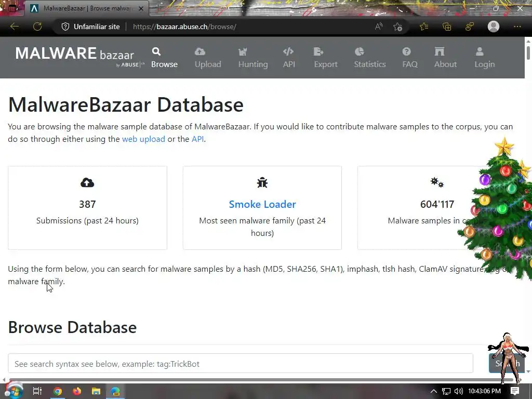Open the Hunting icon in navbar

243,51
